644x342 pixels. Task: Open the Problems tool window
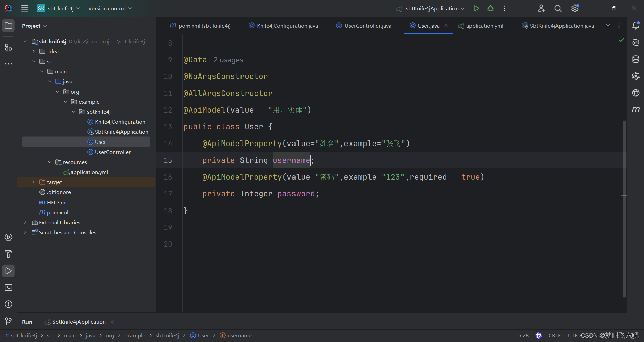point(8,304)
